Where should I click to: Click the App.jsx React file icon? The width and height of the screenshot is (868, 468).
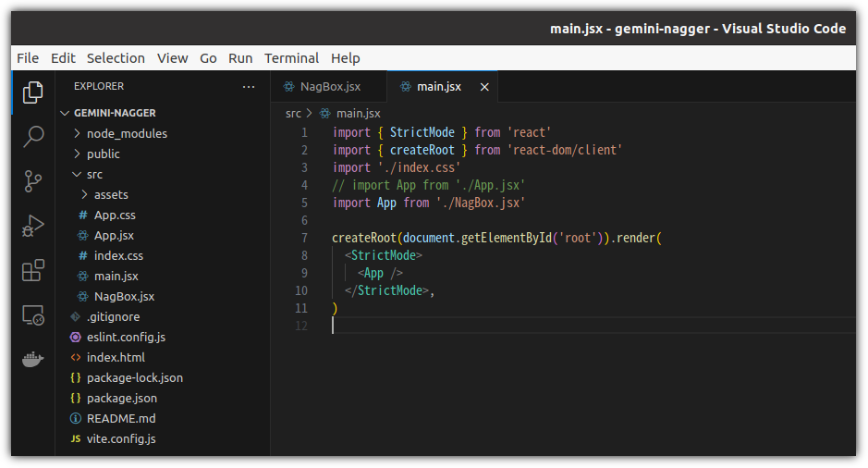coord(82,235)
